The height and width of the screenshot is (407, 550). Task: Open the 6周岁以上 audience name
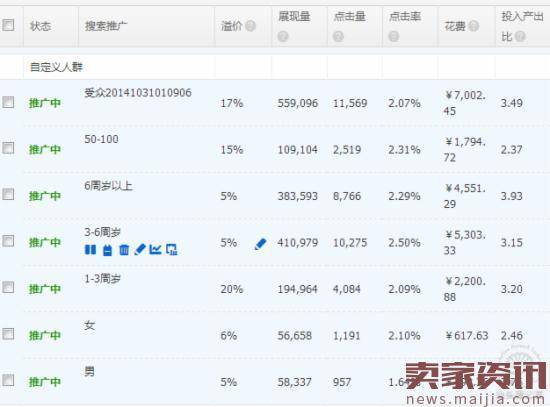(108, 186)
